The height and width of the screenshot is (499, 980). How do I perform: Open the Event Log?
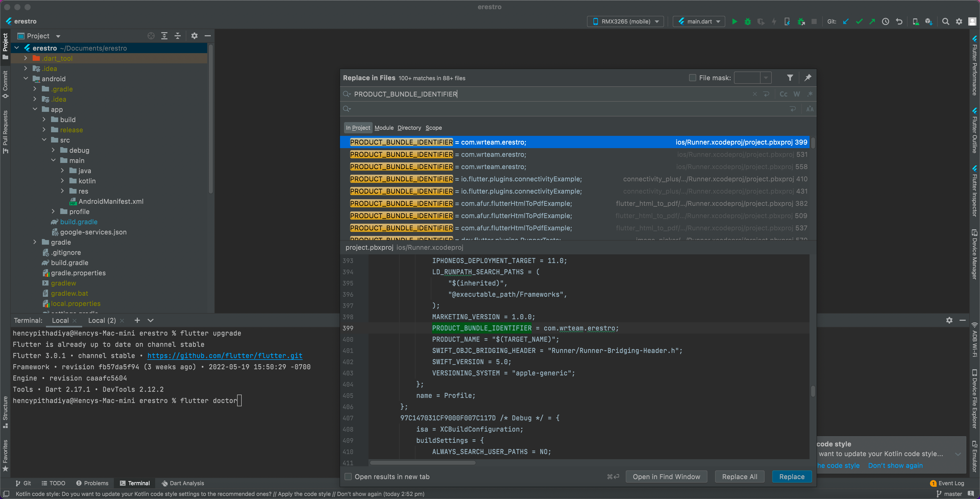947,483
